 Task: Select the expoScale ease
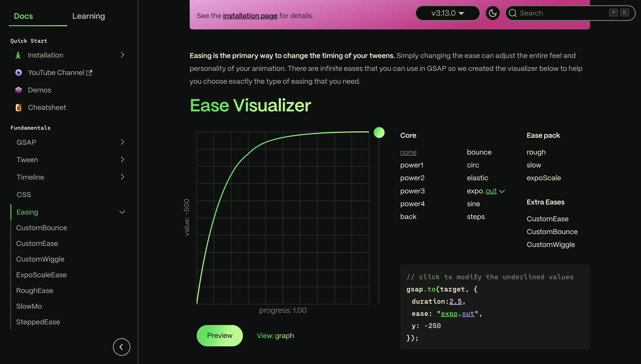544,178
